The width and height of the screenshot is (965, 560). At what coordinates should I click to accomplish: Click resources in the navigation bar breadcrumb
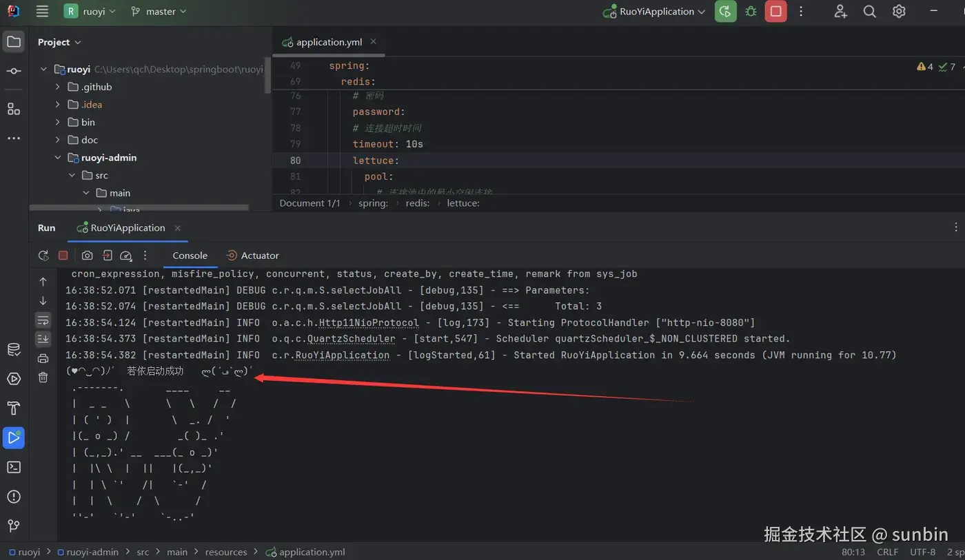pos(226,552)
